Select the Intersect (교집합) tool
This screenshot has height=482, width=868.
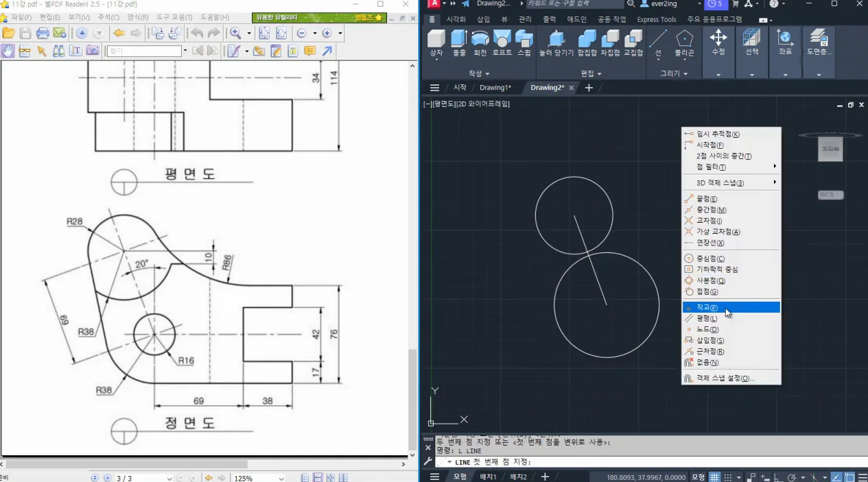click(633, 43)
